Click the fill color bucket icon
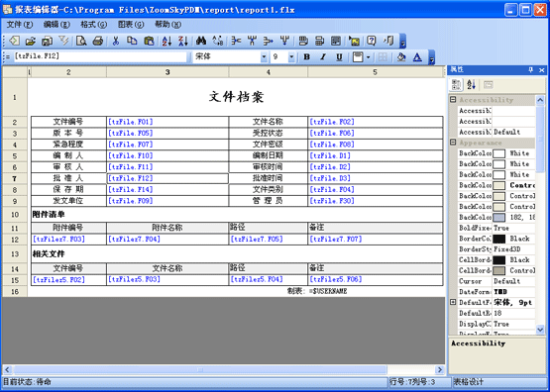550x392 pixels. (401, 57)
